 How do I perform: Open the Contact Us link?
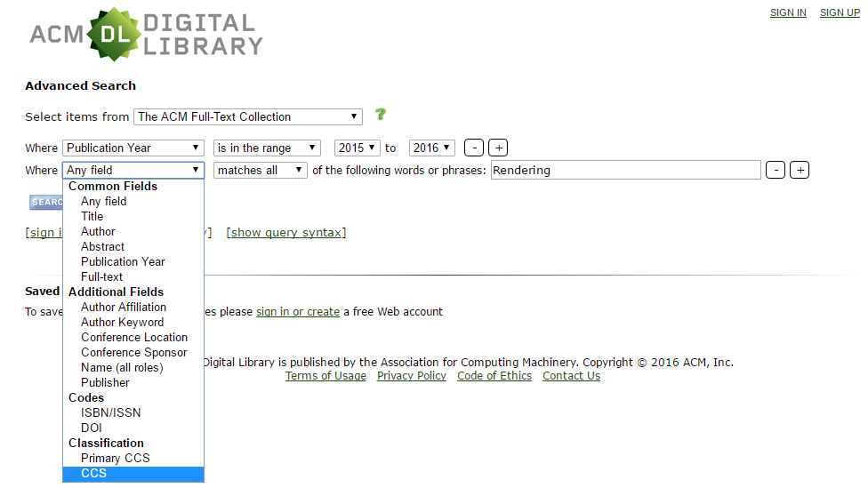pos(571,376)
